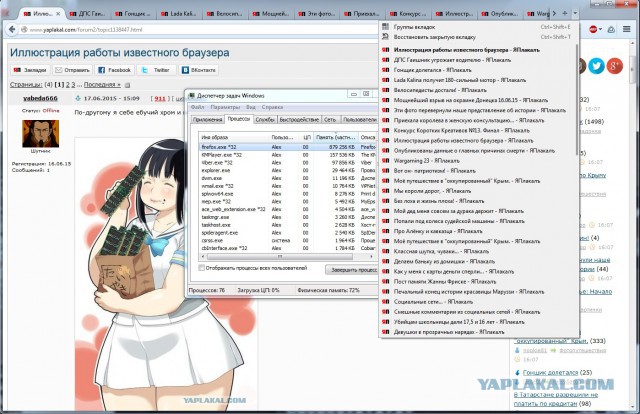
Task: Open the Файл menu in Task Manager
Action: 198,107
